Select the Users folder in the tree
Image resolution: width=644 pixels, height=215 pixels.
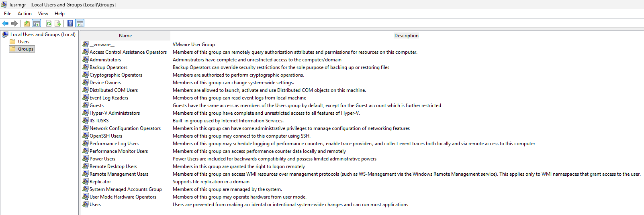click(x=23, y=42)
